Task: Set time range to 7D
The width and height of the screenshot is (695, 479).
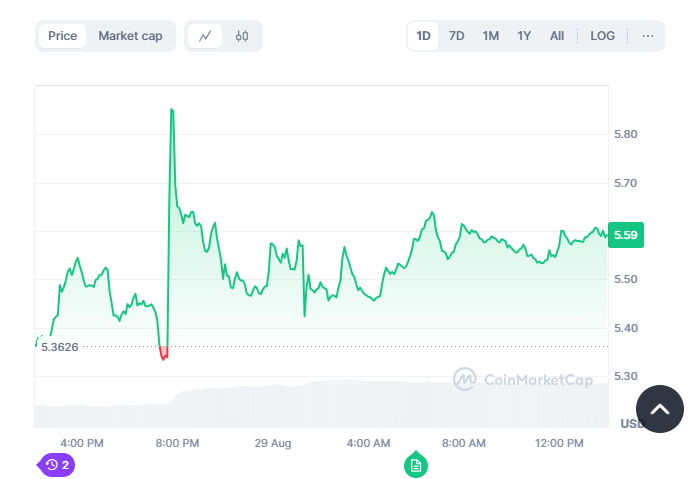Action: tap(456, 36)
